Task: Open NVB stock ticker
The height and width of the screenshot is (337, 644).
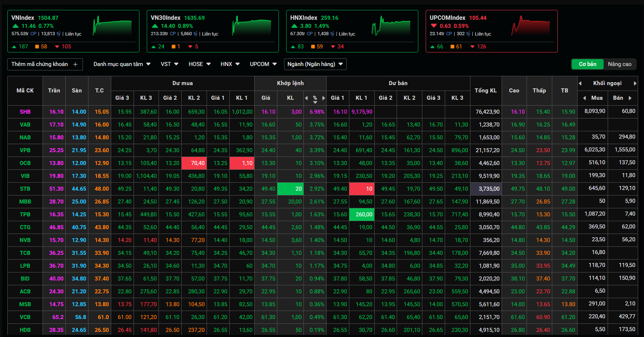Action: [25, 240]
